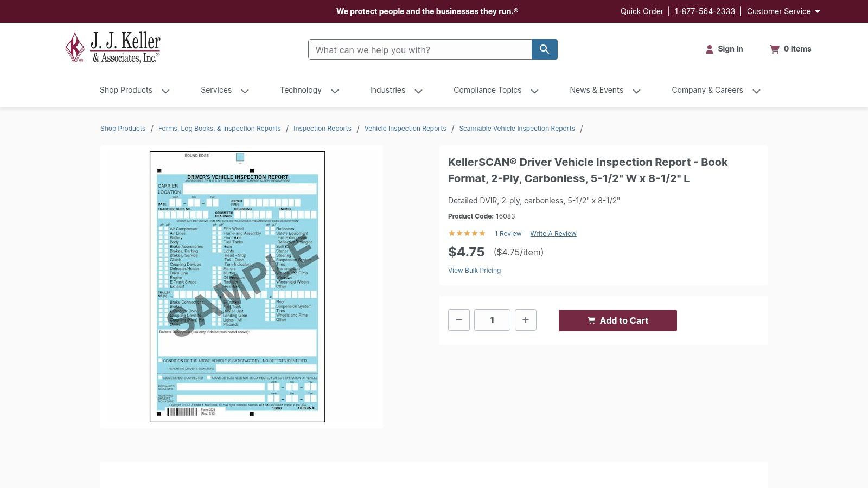The image size is (868, 488).
Task: Expand the Compliance Topics chevron
Action: pyautogui.click(x=535, y=91)
